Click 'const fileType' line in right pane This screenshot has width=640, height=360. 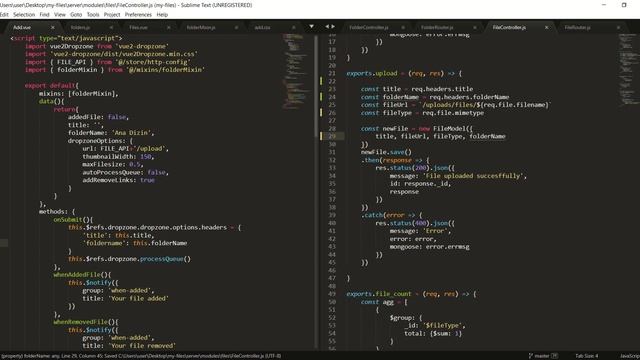pos(422,113)
